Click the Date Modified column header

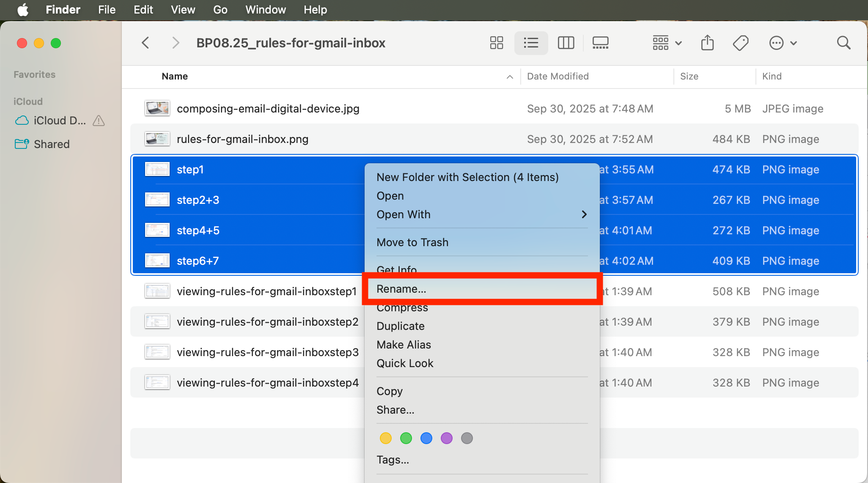click(x=558, y=76)
